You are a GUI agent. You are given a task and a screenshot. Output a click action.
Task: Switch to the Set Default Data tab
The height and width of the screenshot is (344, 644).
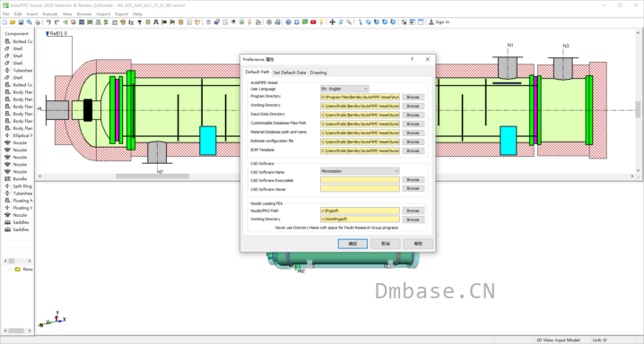[x=290, y=73]
